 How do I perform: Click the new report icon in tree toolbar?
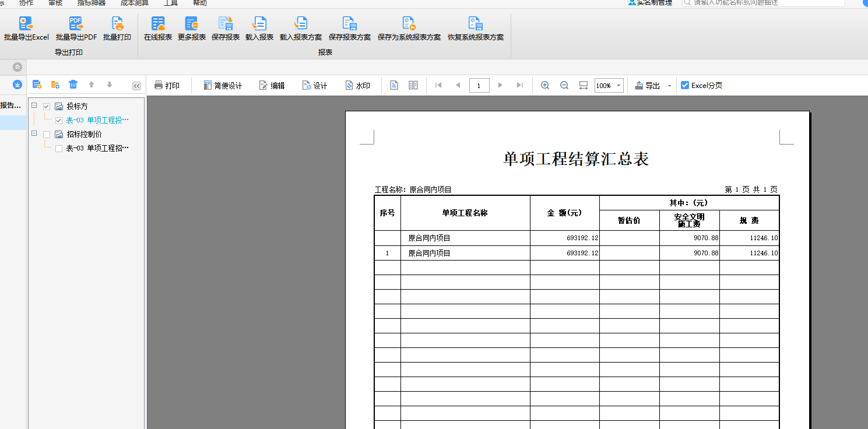37,85
